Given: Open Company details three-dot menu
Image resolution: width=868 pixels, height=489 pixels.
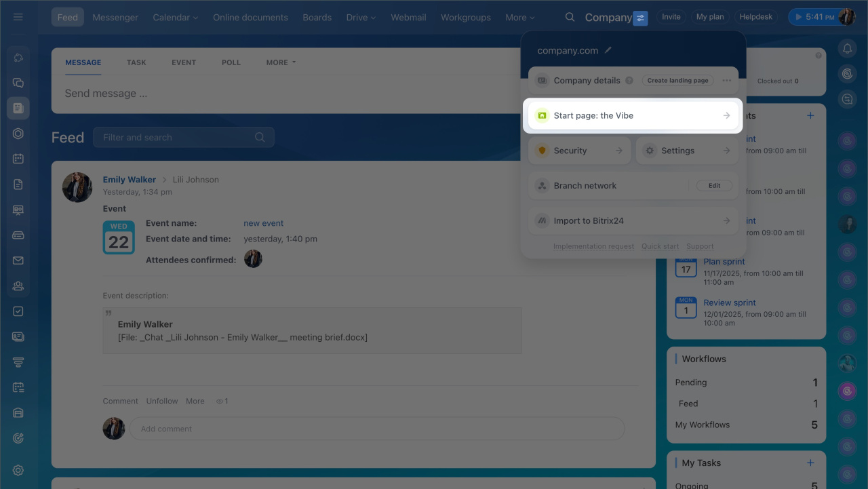Looking at the screenshot, I should coord(727,80).
